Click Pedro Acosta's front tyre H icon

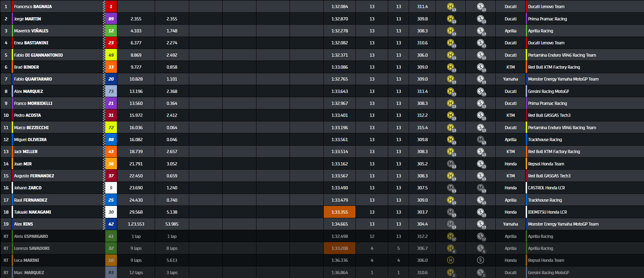pyautogui.click(x=451, y=115)
